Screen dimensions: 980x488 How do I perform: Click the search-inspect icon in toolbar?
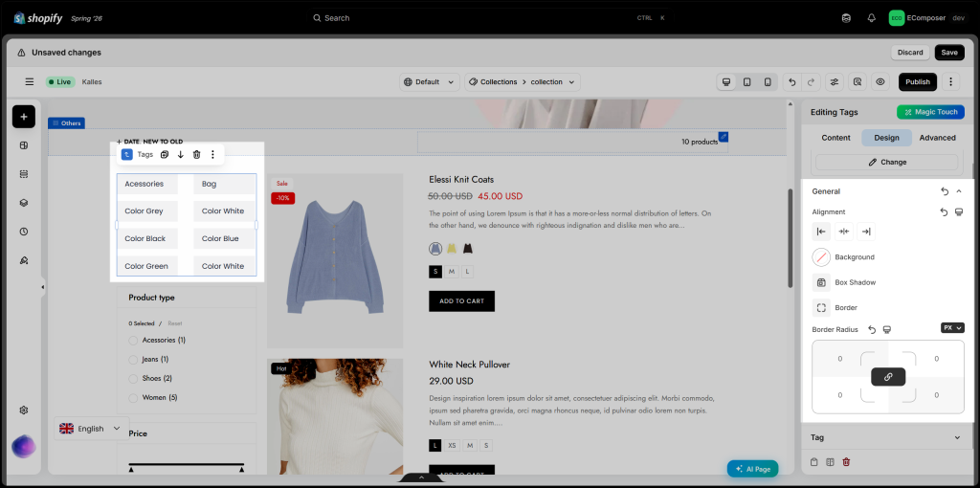(857, 82)
